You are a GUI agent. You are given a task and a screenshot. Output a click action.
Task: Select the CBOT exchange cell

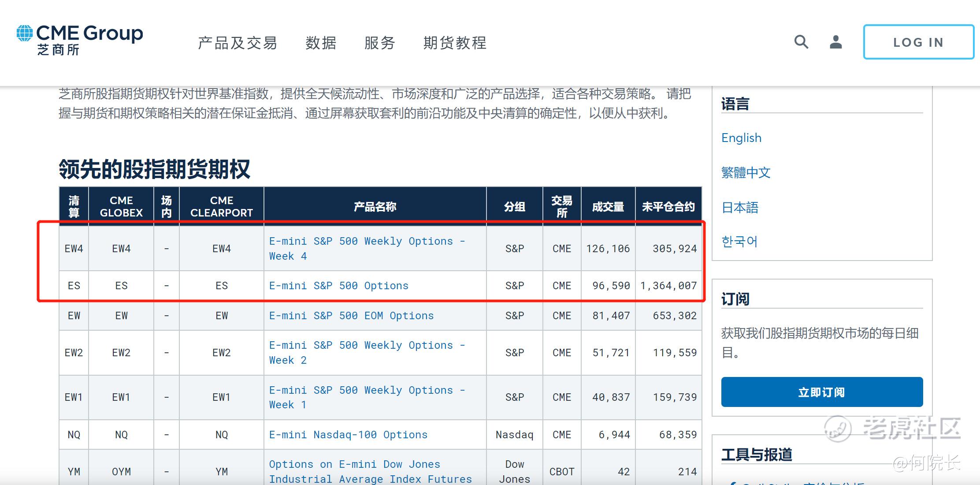tap(562, 472)
